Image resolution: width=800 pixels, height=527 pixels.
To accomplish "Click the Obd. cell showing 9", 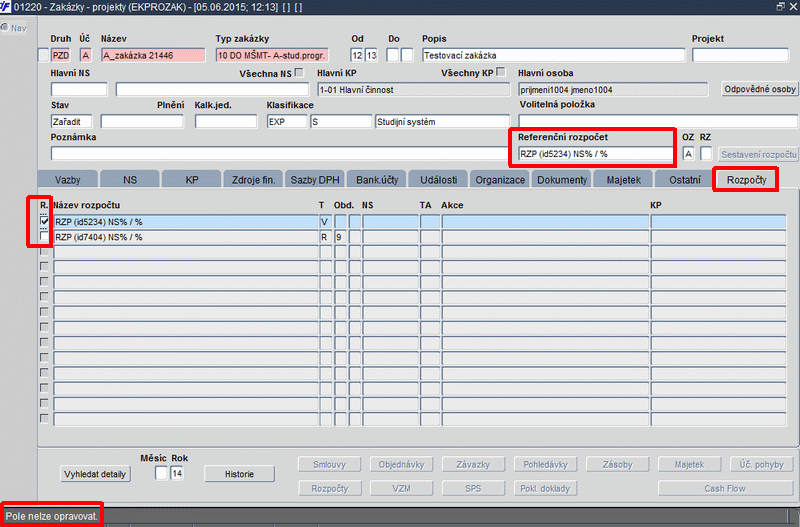I will pos(340,237).
